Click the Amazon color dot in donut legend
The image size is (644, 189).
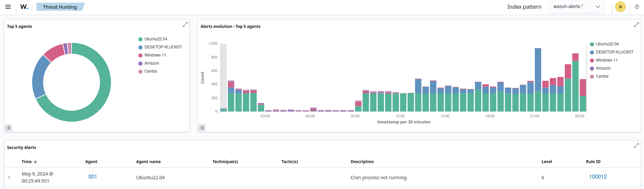[x=140, y=64]
